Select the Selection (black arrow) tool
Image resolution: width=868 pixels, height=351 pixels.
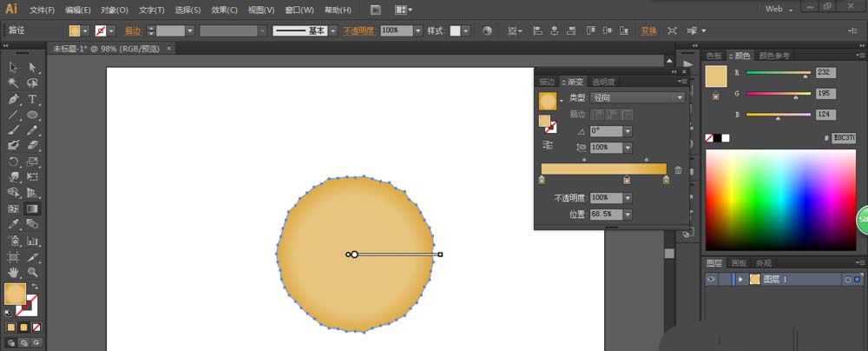click(x=14, y=68)
